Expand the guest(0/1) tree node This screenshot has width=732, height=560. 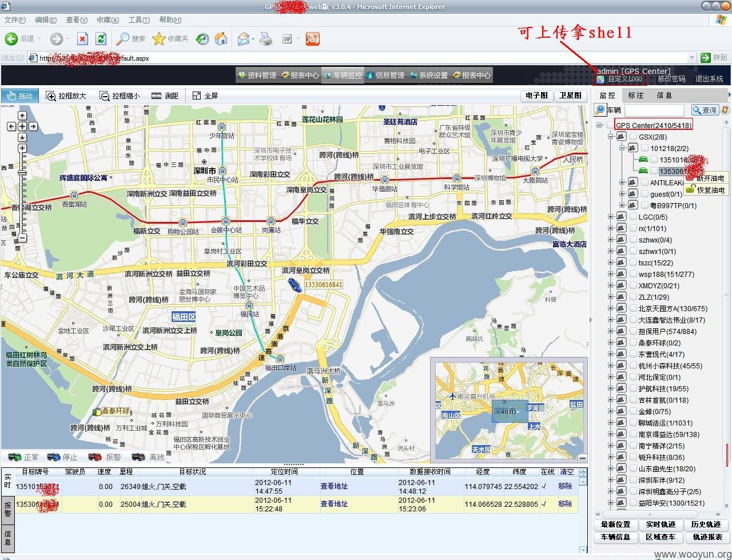[622, 194]
